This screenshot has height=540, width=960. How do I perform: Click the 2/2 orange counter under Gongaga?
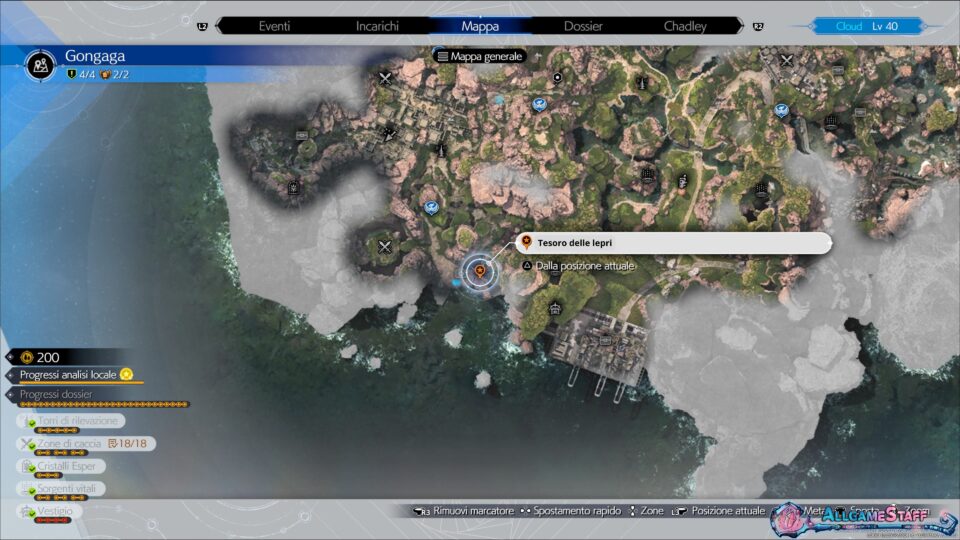(x=114, y=75)
